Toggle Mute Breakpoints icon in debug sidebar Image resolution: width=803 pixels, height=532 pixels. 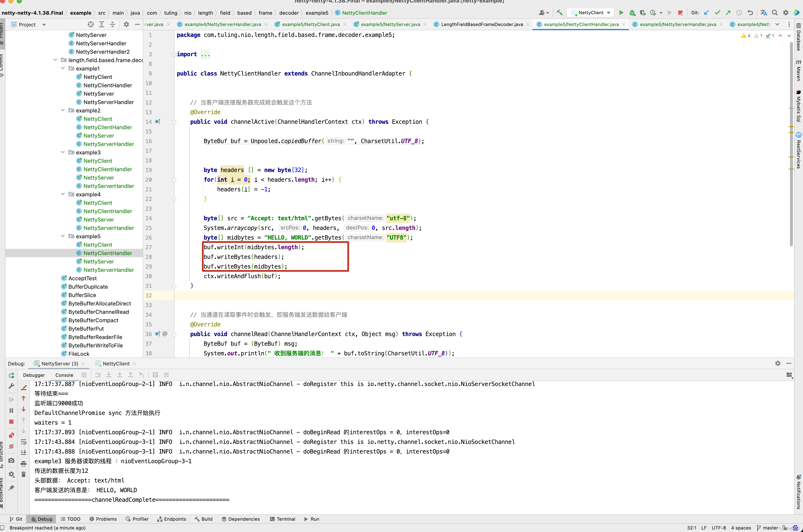click(x=11, y=446)
